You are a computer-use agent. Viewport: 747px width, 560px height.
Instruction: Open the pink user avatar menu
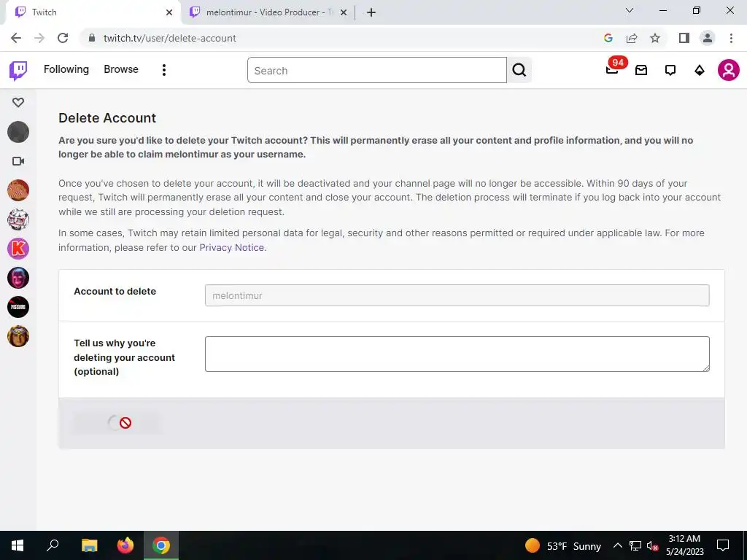[729, 70]
